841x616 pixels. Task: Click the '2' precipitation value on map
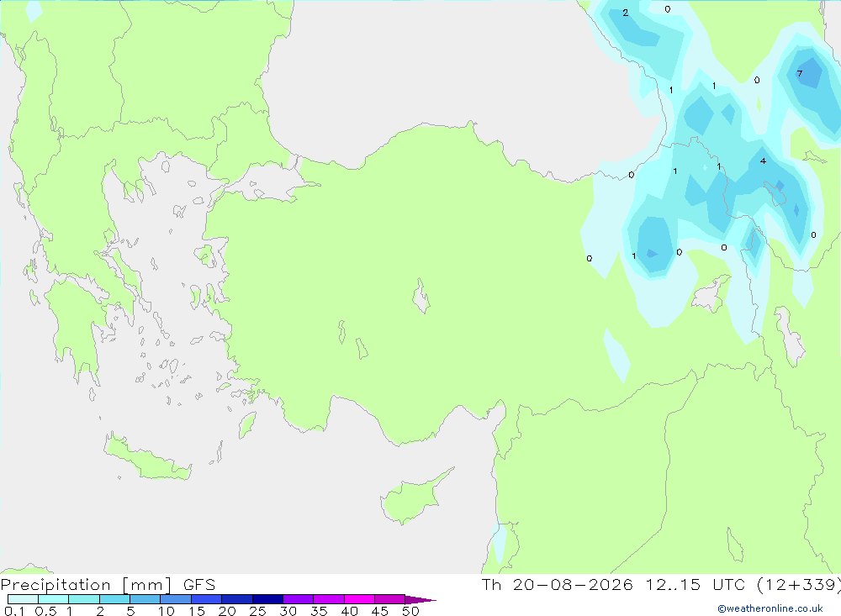tap(626, 13)
